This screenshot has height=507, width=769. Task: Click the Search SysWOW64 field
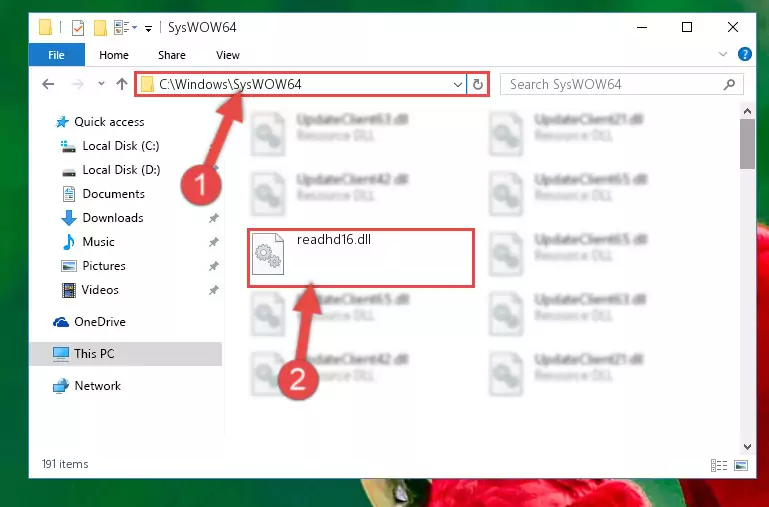click(x=621, y=84)
